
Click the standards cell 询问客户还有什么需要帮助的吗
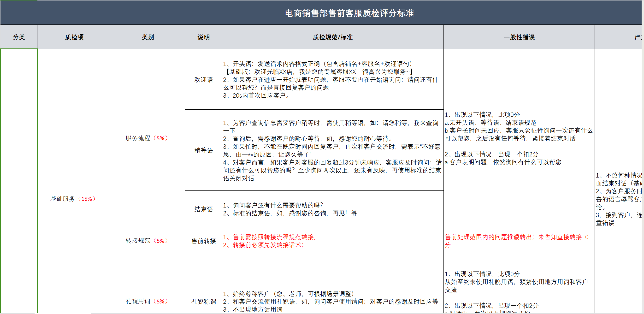pos(333,209)
